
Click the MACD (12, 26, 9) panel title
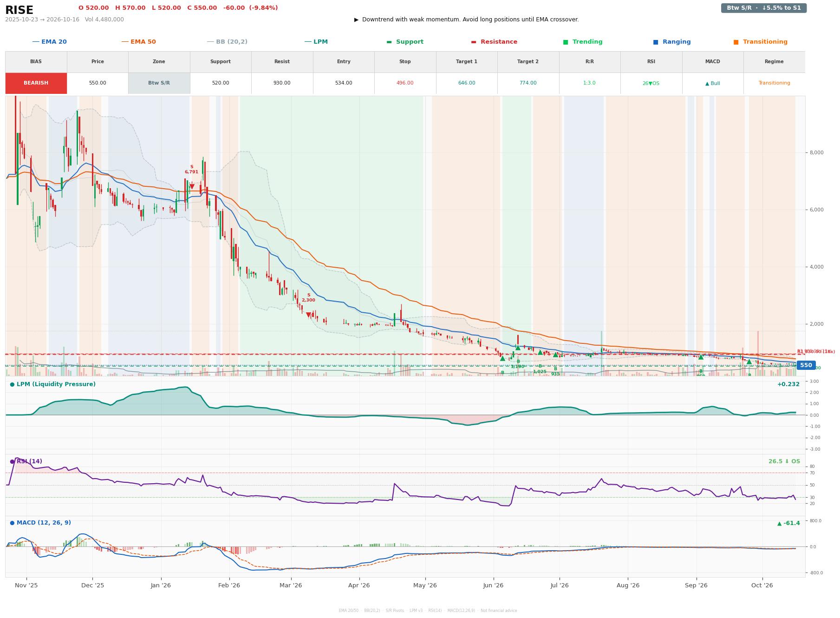pos(40,523)
